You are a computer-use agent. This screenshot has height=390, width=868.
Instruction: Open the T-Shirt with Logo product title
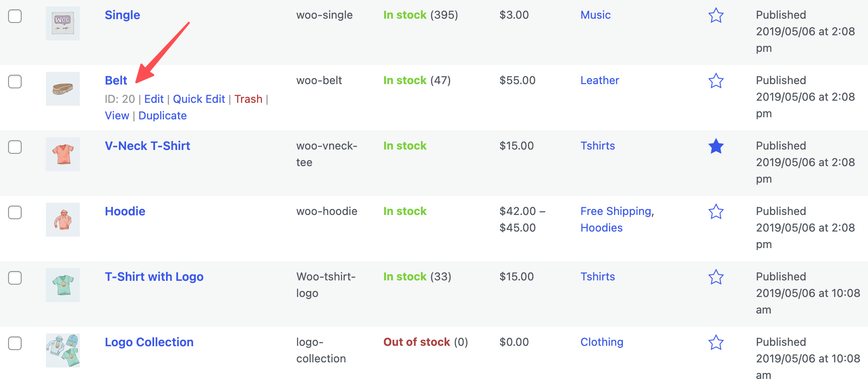154,277
